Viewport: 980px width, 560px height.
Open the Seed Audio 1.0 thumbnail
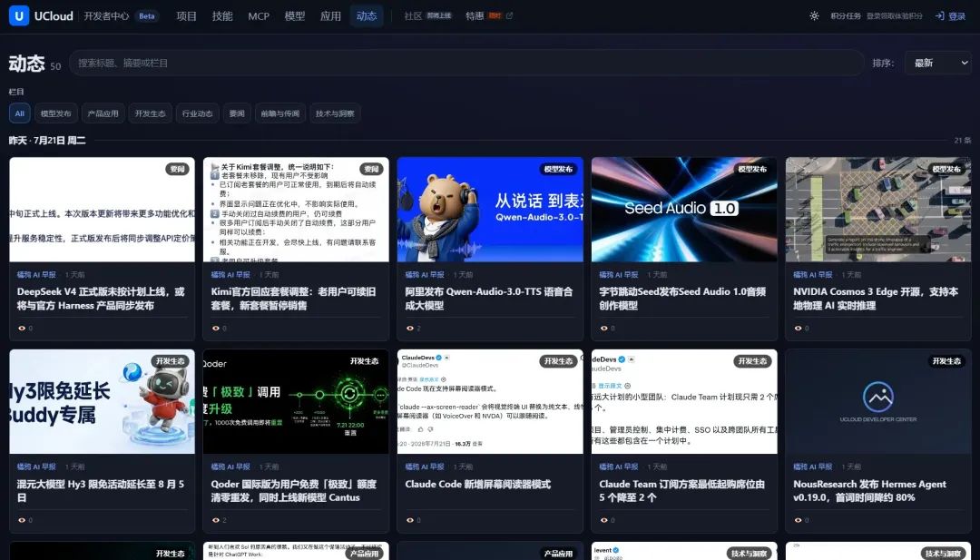click(x=684, y=210)
